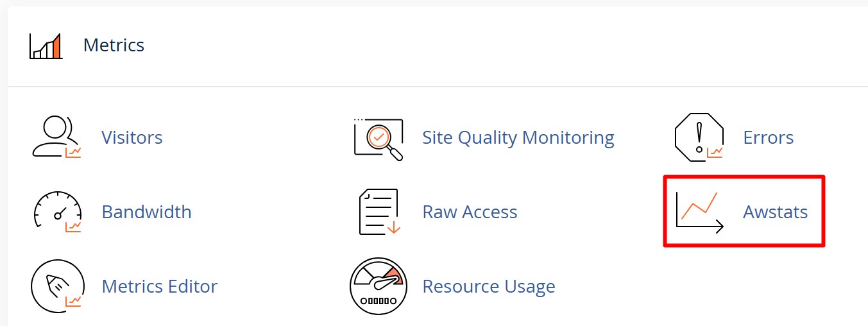
Task: Open the Awstats link
Action: (x=775, y=212)
